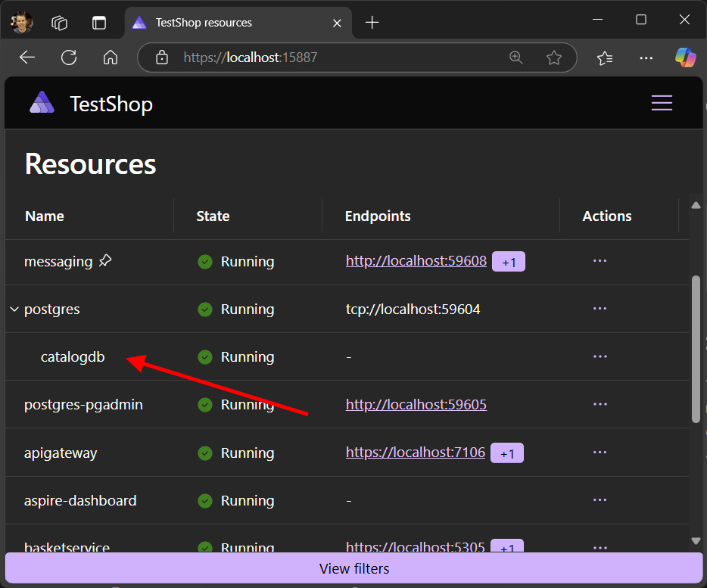
Task: Click the View filters button
Action: coord(353,568)
